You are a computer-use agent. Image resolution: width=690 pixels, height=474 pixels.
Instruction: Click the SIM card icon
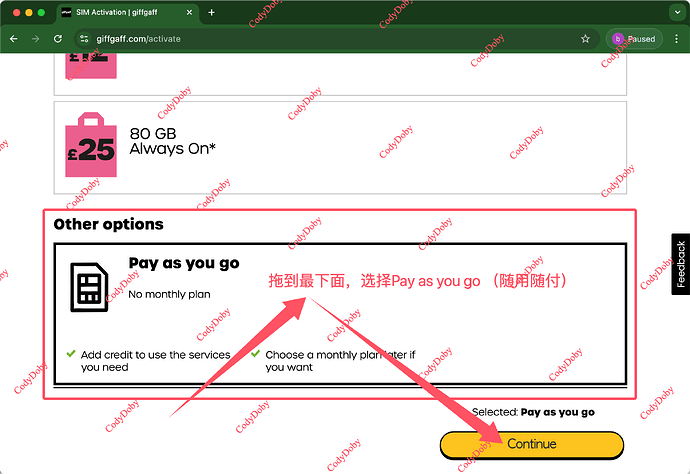click(x=89, y=287)
